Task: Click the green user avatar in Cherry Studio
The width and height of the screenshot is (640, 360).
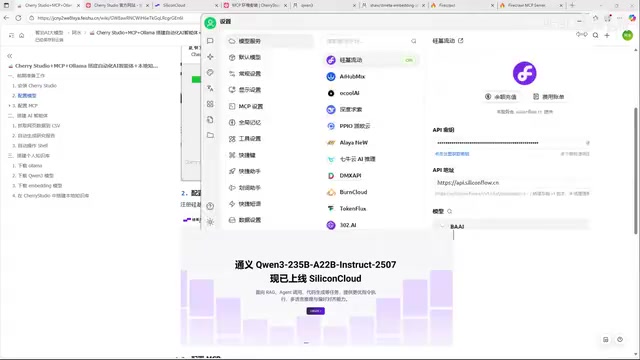Action: tap(210, 23)
